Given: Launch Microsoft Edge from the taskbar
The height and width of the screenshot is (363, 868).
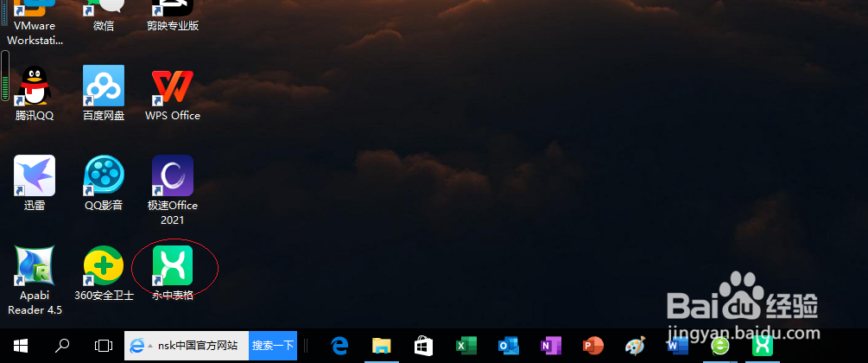Looking at the screenshot, I should [339, 347].
